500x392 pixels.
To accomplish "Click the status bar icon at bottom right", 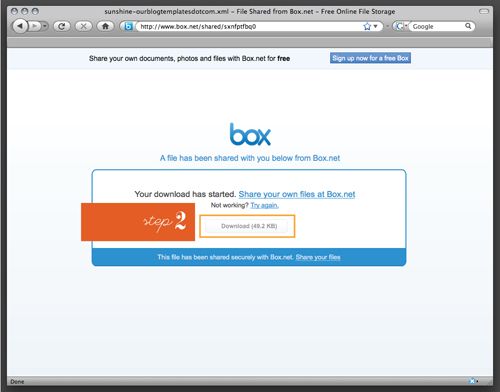I will coord(472,381).
